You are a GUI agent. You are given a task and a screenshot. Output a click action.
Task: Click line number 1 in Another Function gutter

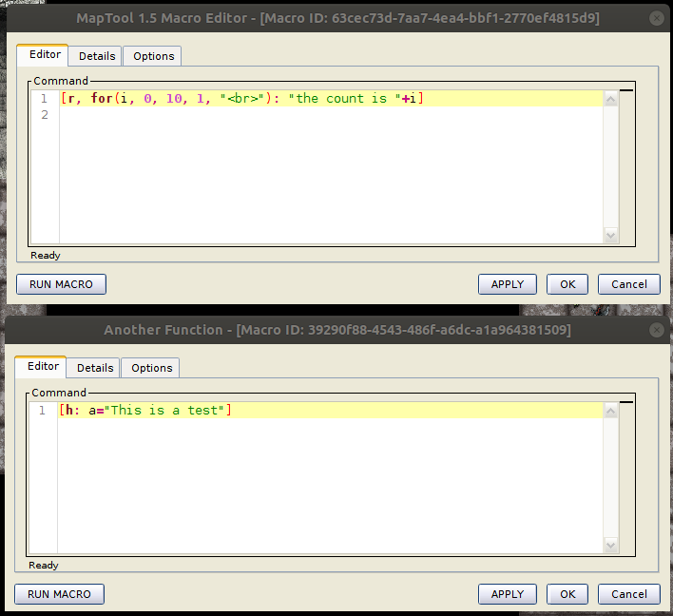(x=42, y=411)
